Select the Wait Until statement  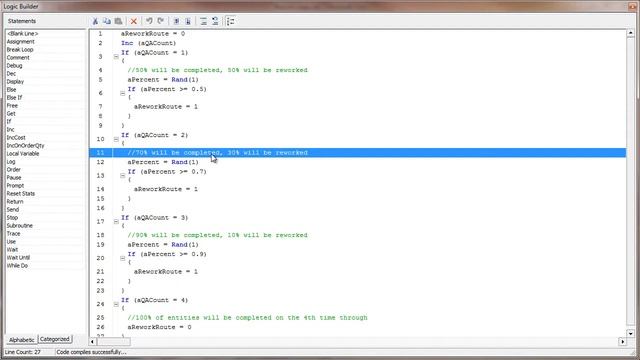pyautogui.click(x=18, y=258)
